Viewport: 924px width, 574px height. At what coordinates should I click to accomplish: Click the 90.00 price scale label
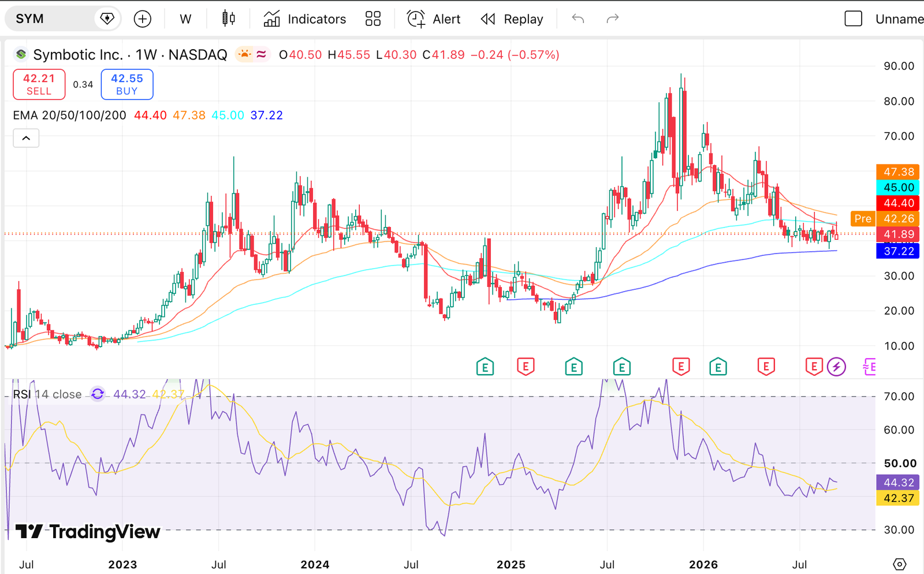point(899,66)
